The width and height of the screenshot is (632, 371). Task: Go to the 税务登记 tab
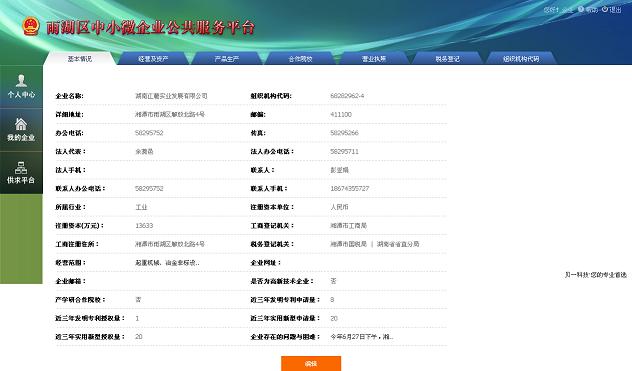click(447, 58)
